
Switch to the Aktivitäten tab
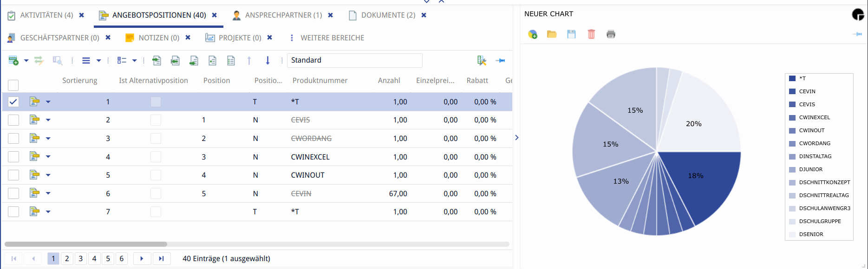[x=46, y=15]
